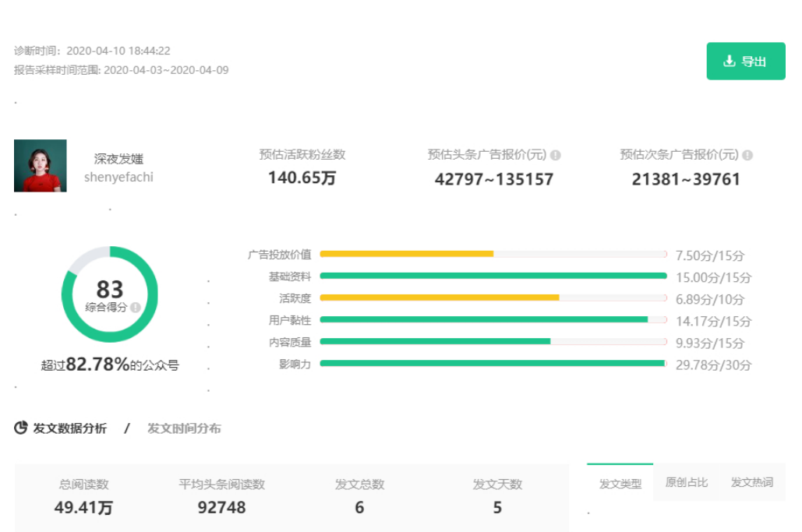802x532 pixels.
Task: Click pie chart icon before 发文数据分析
Action: [x=21, y=428]
